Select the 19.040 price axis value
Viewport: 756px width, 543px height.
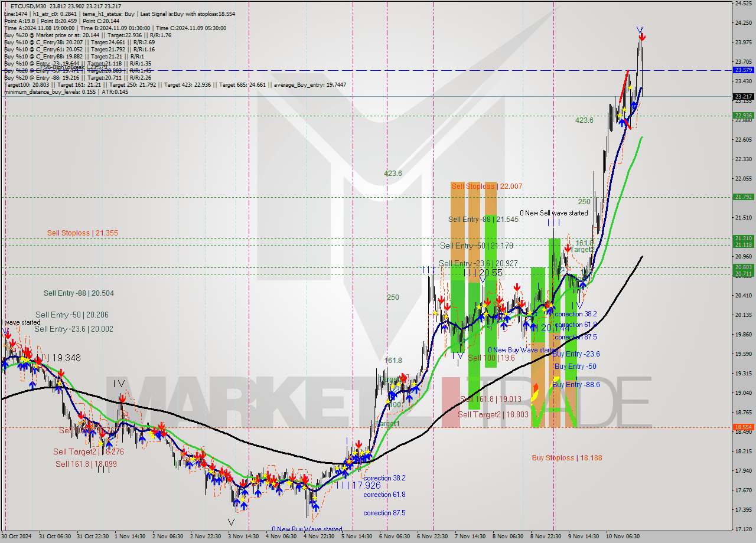coord(743,392)
